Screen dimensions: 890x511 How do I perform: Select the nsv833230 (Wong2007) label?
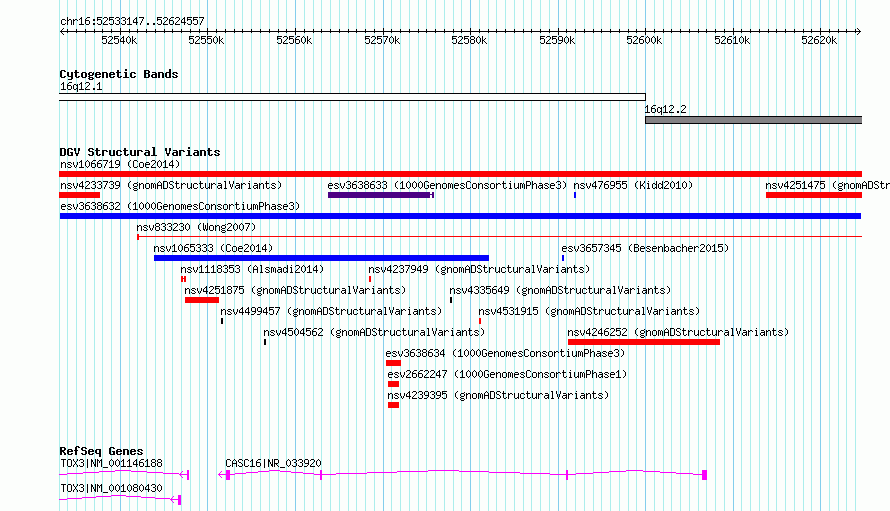click(196, 227)
